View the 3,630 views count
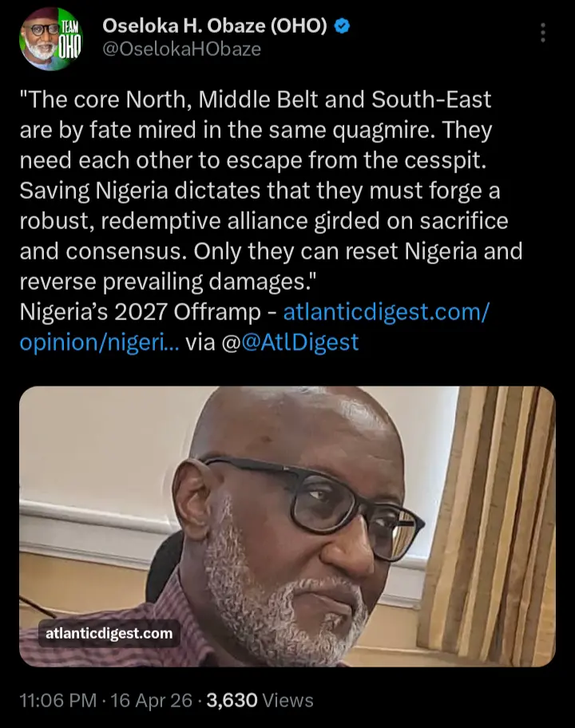 pos(232,700)
